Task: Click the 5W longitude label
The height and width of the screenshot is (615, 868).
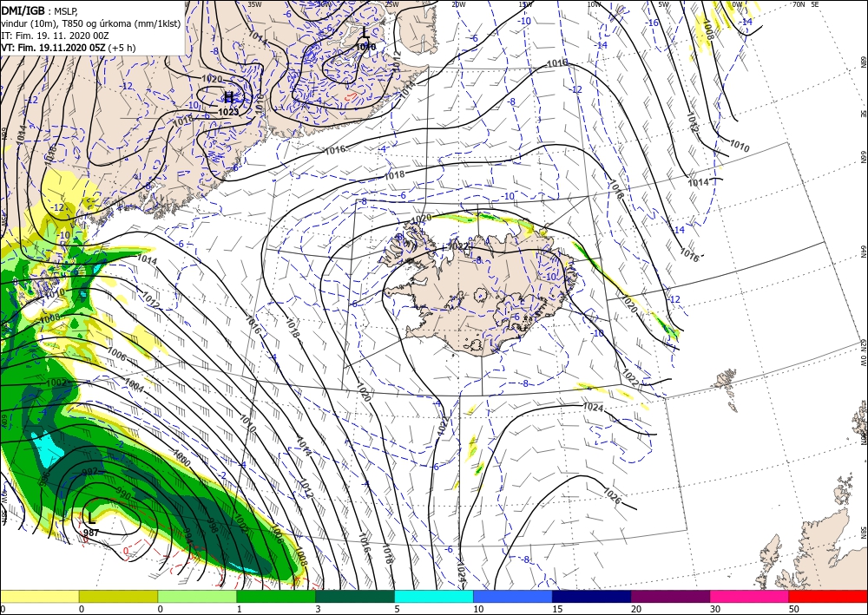Action: tap(665, 4)
